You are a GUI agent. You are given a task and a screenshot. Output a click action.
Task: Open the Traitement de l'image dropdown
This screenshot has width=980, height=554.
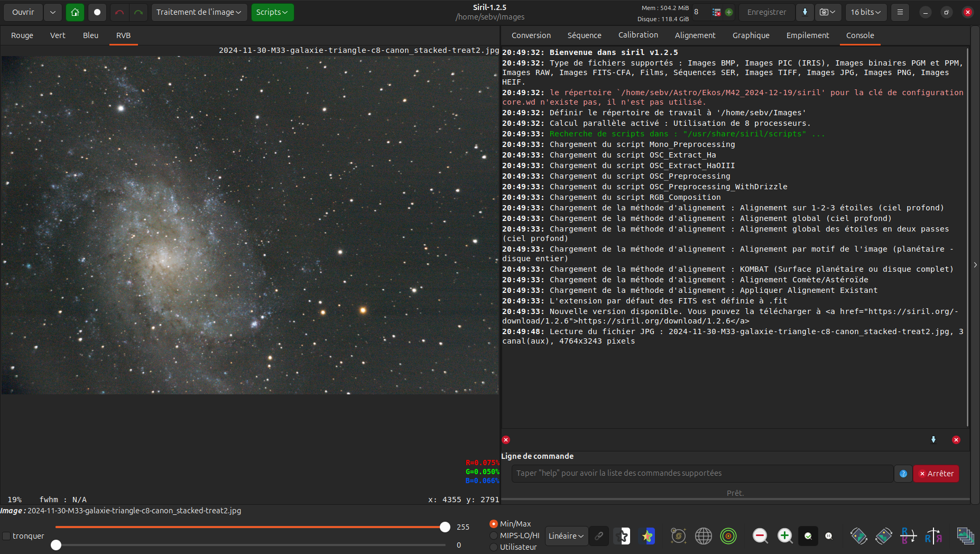tap(199, 12)
